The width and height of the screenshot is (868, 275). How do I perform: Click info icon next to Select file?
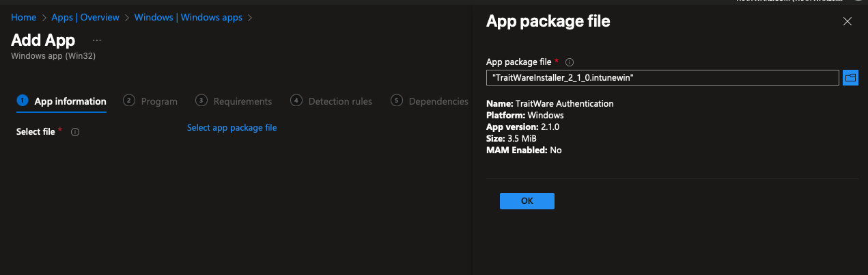tap(75, 132)
